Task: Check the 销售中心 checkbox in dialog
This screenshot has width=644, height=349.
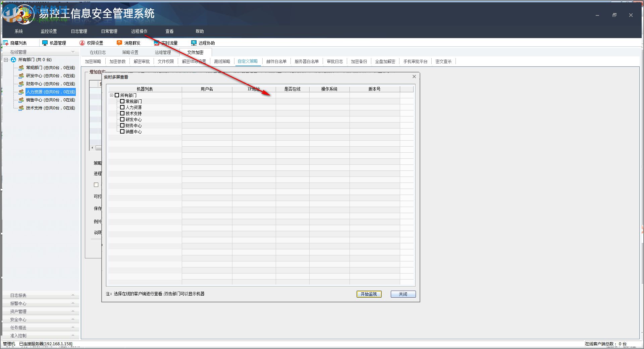Action: tap(122, 132)
